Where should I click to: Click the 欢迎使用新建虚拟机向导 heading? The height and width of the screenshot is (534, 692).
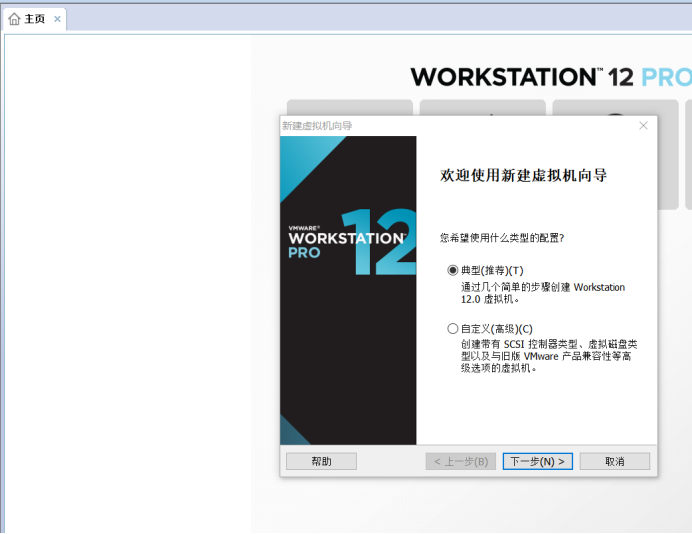523,175
